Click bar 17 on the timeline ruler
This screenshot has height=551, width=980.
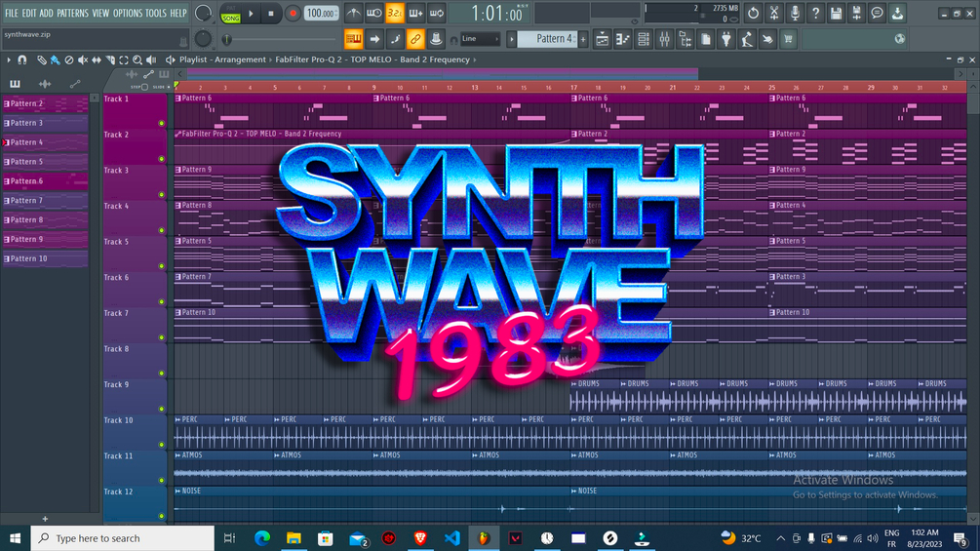click(573, 88)
